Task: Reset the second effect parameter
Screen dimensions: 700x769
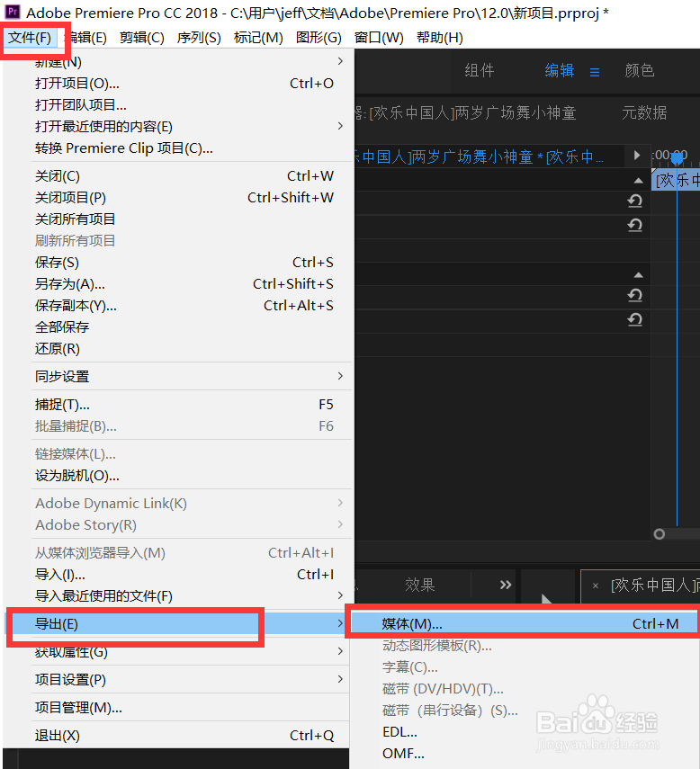Action: (x=634, y=225)
